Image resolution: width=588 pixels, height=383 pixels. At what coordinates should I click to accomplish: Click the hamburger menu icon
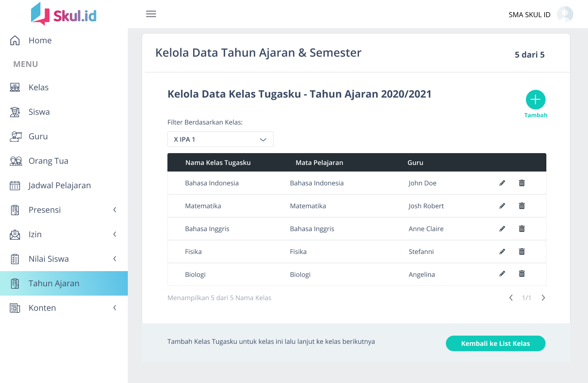(151, 14)
